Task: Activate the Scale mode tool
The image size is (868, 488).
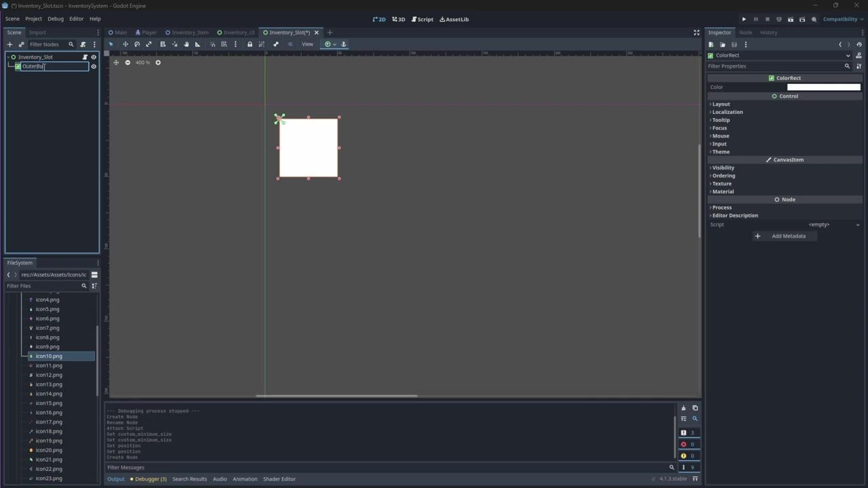Action: [149, 44]
